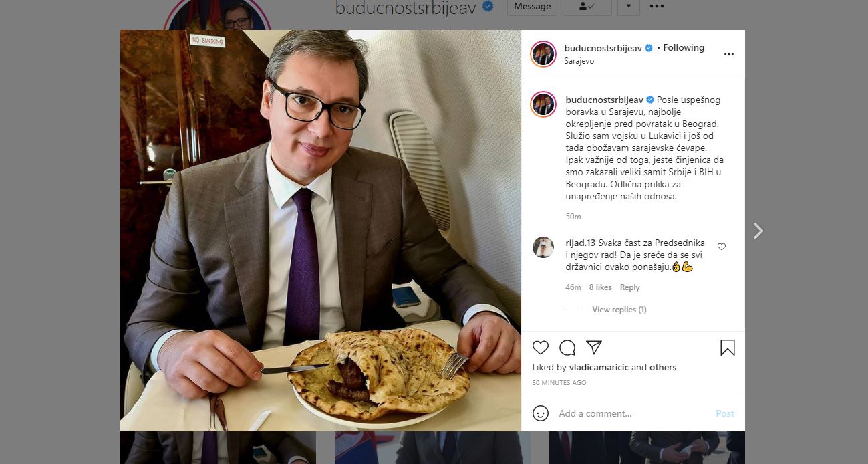Screen dimensions: 868x464
Task: Open the post options ellipsis menu
Action: (x=728, y=54)
